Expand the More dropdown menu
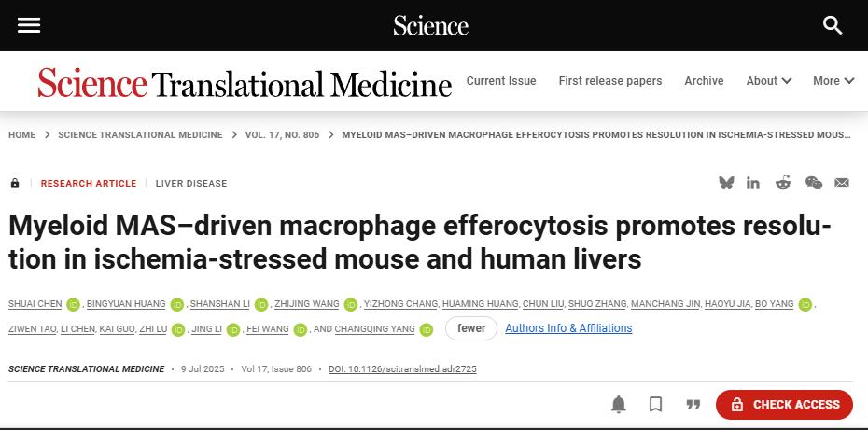 (x=833, y=81)
